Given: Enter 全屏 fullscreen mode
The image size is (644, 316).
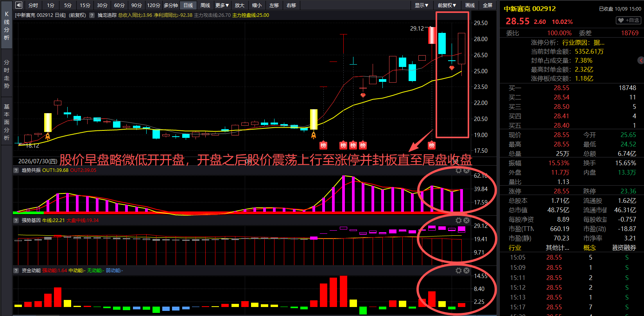Looking at the screenshot, I should tap(488, 5).
